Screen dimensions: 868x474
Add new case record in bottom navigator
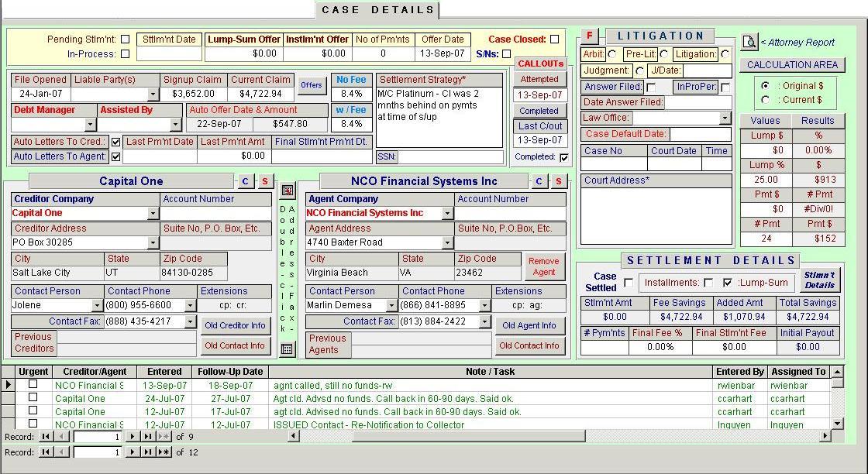164,452
